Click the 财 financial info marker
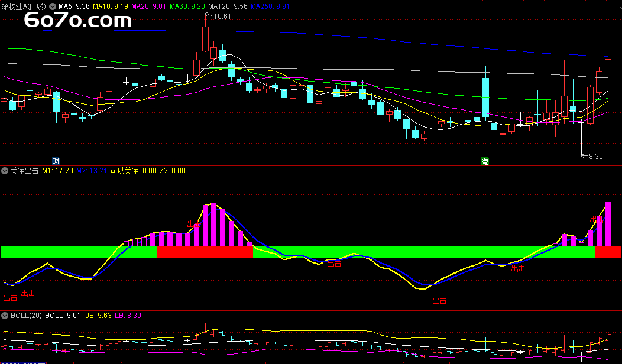The height and width of the screenshot is (364, 622). click(x=56, y=161)
